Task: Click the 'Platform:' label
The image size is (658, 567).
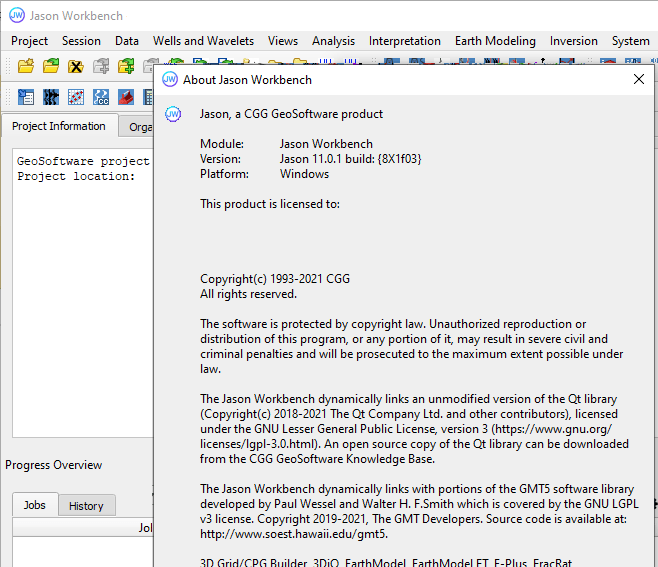Action: point(224,174)
